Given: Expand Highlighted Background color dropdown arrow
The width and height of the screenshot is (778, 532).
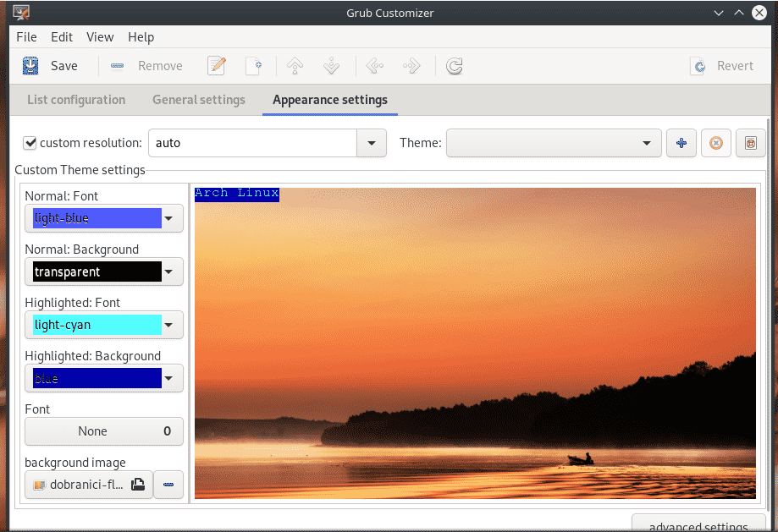Looking at the screenshot, I should point(169,378).
